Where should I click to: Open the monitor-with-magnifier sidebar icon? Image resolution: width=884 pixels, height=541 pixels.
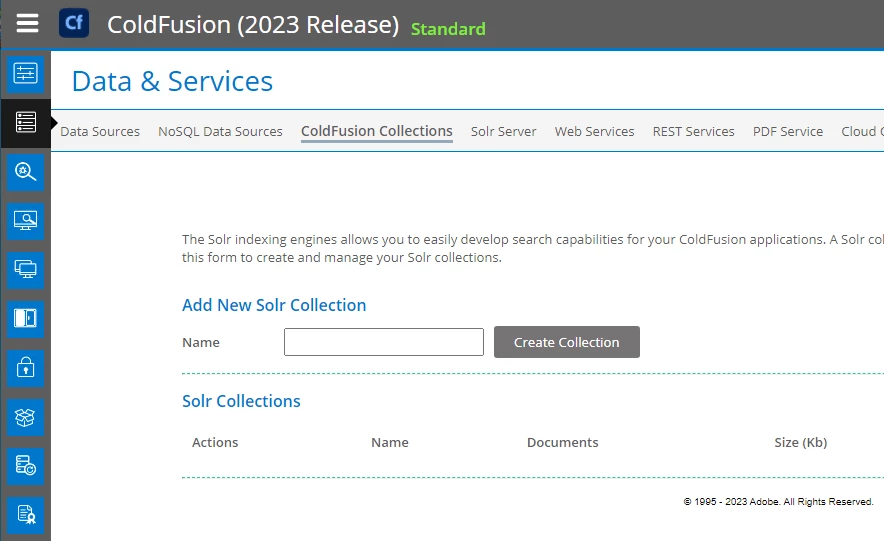coord(25,221)
